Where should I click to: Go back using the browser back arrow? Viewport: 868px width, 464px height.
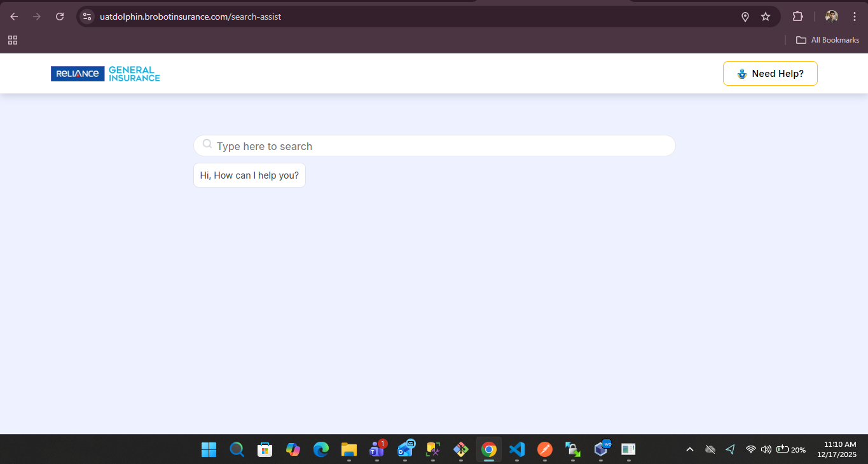14,17
